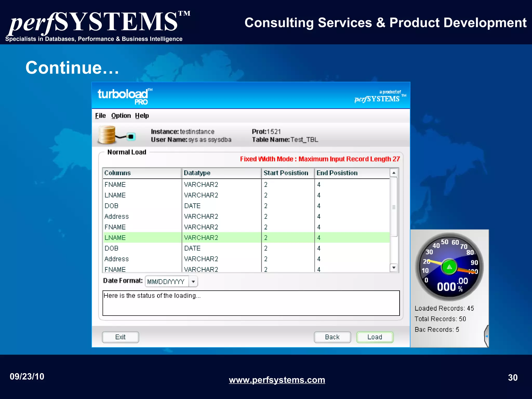Open the Date Format dropdown arrow
Viewport: 532px width, 399px height.
[193, 282]
